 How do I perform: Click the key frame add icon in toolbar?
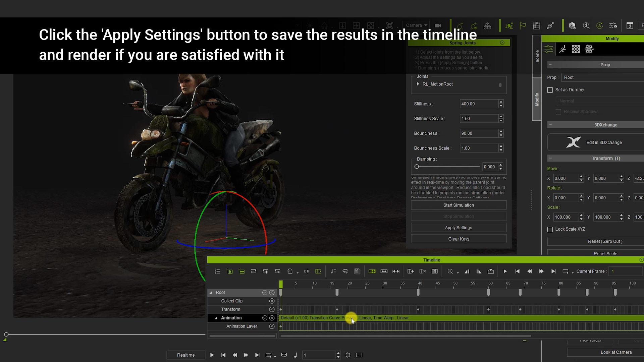coord(411,271)
